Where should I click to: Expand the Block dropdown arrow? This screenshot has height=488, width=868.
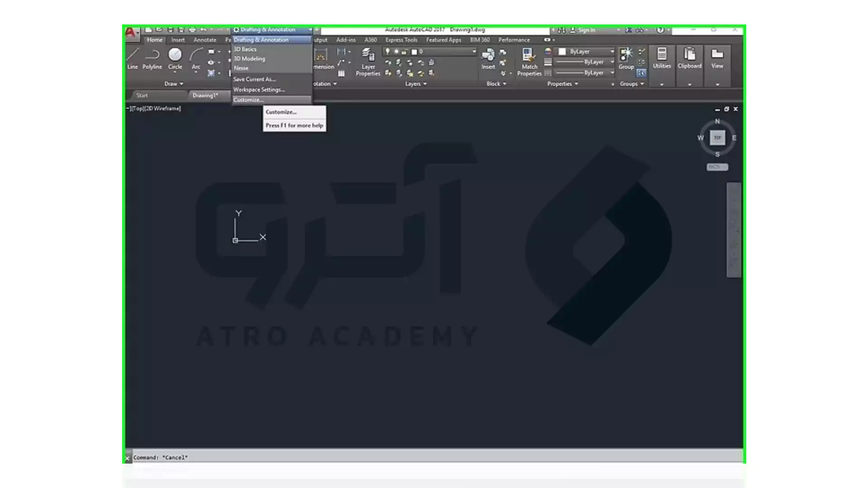[x=505, y=84]
